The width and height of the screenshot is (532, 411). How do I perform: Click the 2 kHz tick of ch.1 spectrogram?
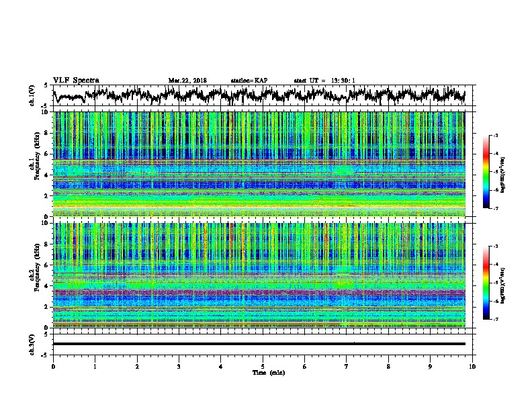pyautogui.click(x=48, y=196)
